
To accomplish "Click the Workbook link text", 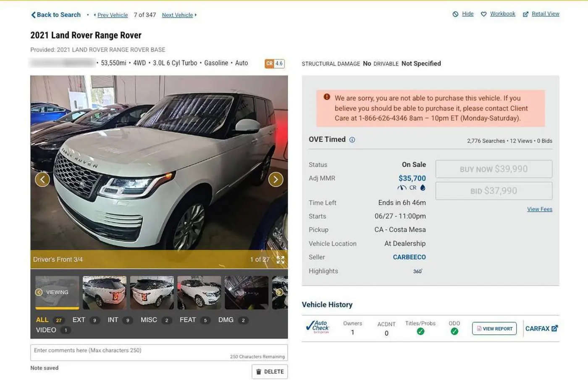I will (503, 14).
